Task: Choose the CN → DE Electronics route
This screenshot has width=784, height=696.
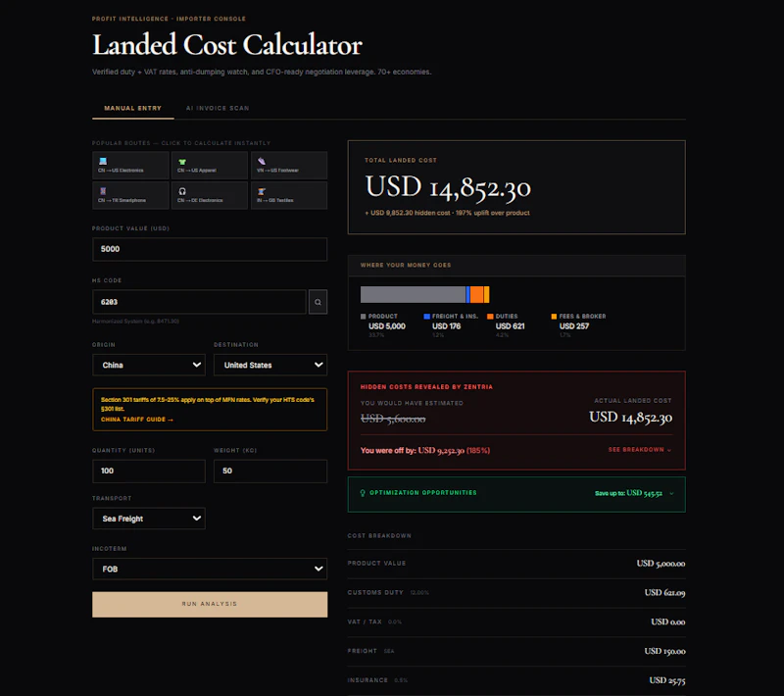Action: click(210, 195)
